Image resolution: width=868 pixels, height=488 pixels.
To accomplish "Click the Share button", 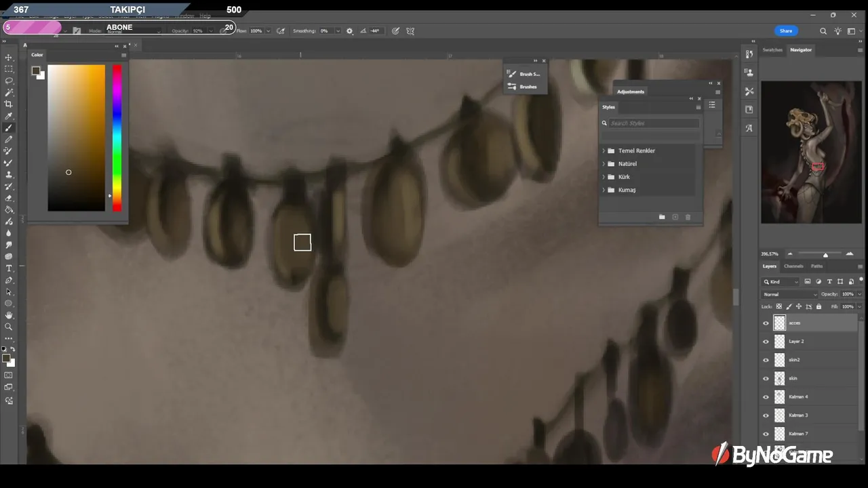I will [x=786, y=30].
